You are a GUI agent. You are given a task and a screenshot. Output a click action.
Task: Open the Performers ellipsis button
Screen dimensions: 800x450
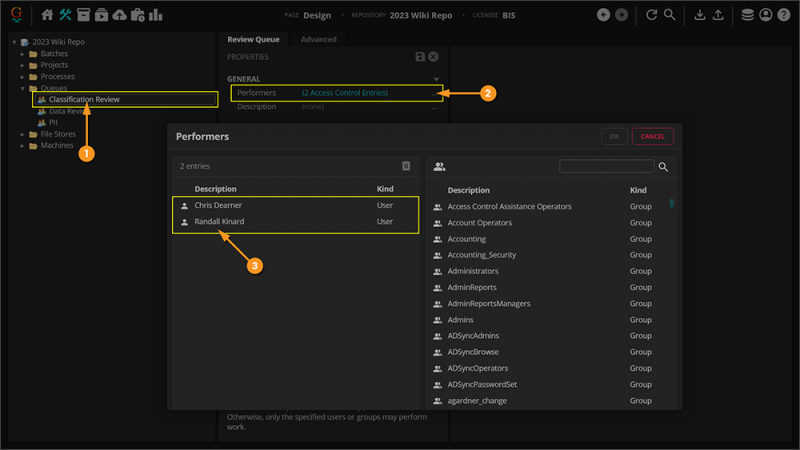pyautogui.click(x=435, y=93)
